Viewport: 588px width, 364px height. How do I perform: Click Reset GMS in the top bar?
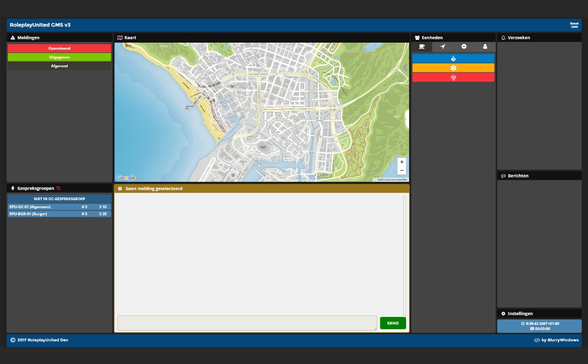[574, 25]
